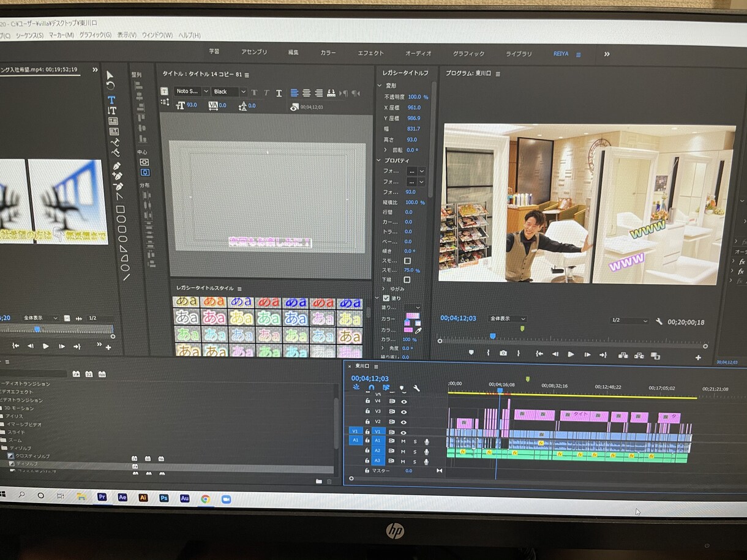Open Premiere Pro from the taskbar

pos(102,498)
